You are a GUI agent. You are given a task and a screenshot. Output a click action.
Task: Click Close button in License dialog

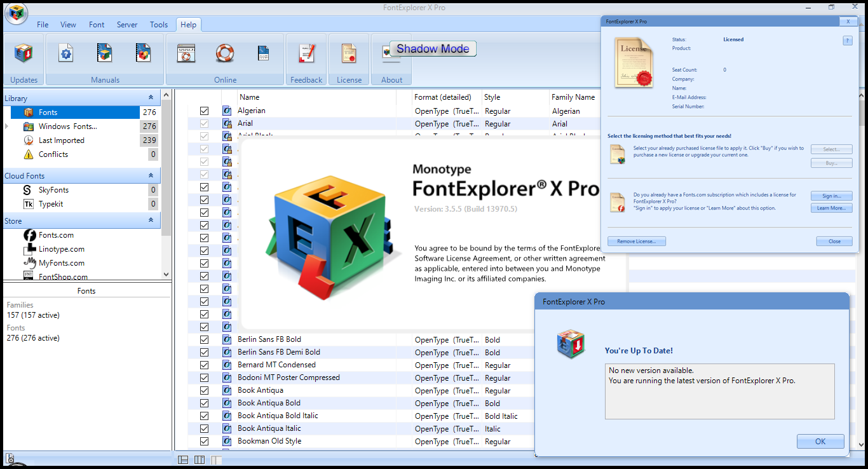834,241
